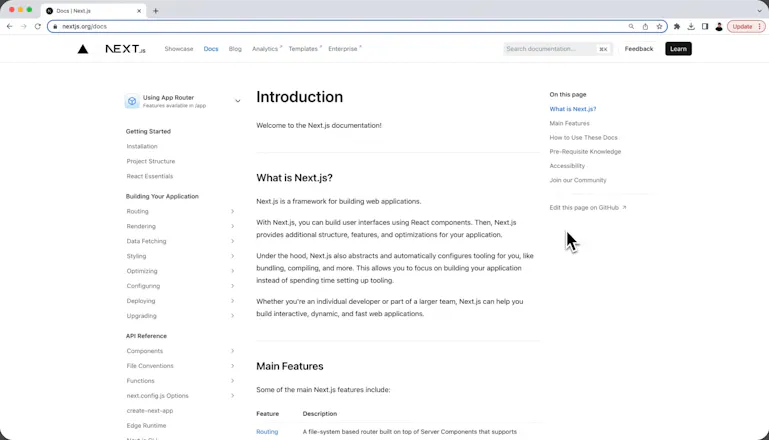Viewport: 769px width, 440px height.
Task: Jump to What is Next.js? section
Action: coord(573,109)
